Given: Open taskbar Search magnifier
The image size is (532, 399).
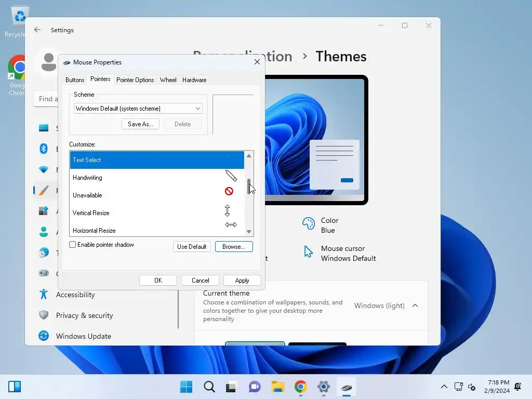Looking at the screenshot, I should tap(209, 387).
